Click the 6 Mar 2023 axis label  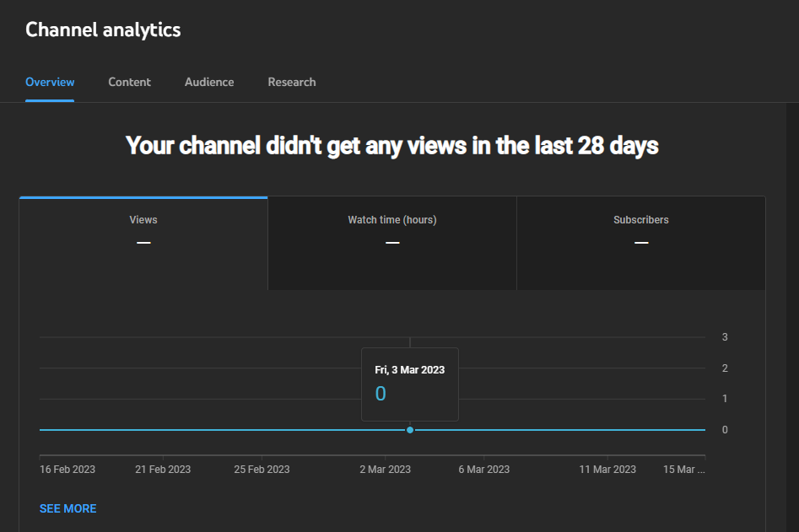pyautogui.click(x=484, y=470)
